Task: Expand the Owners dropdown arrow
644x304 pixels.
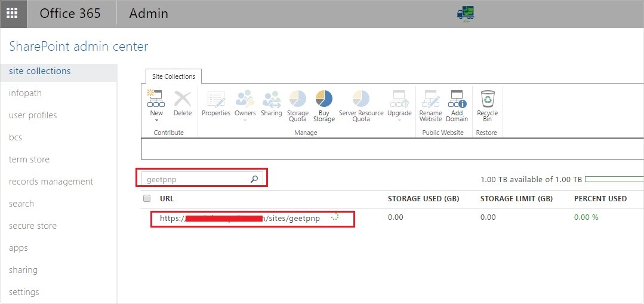Action: pos(245,121)
